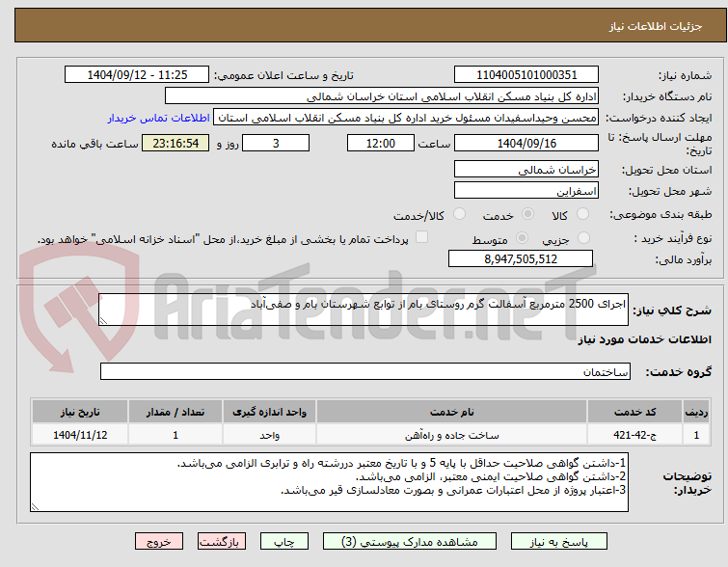Viewport: 728px width, 567px height.
Task: Click the نام خدمت column header
Action: point(452,412)
